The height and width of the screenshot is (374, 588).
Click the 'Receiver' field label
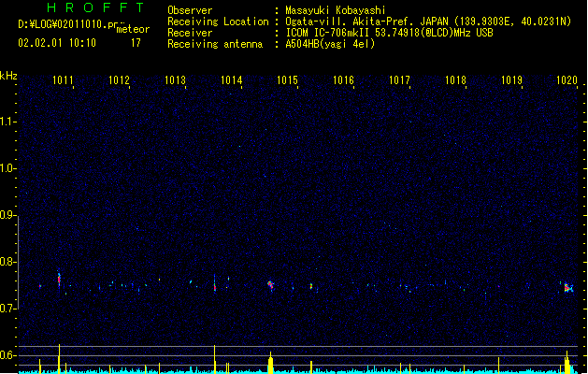tap(190, 33)
